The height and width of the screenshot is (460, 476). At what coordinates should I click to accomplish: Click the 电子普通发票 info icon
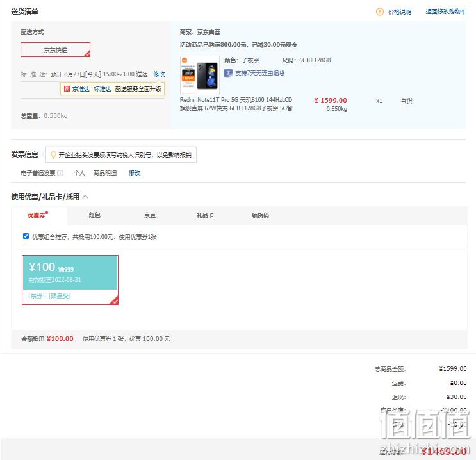pyautogui.click(x=60, y=173)
